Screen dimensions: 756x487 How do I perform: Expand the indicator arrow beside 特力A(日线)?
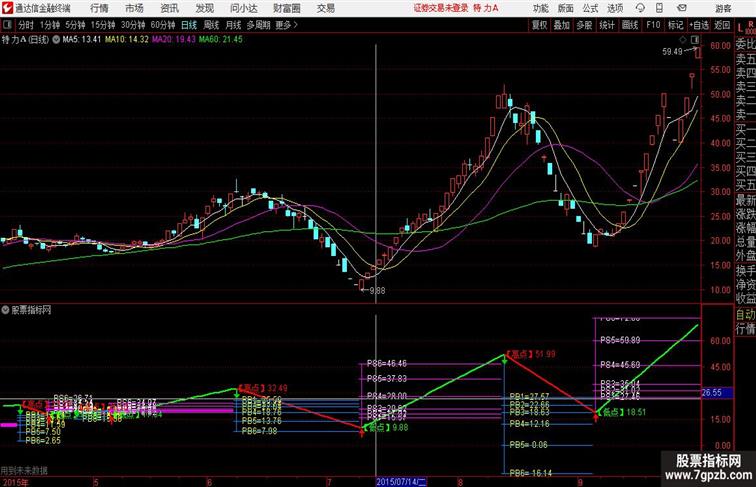coord(56,40)
